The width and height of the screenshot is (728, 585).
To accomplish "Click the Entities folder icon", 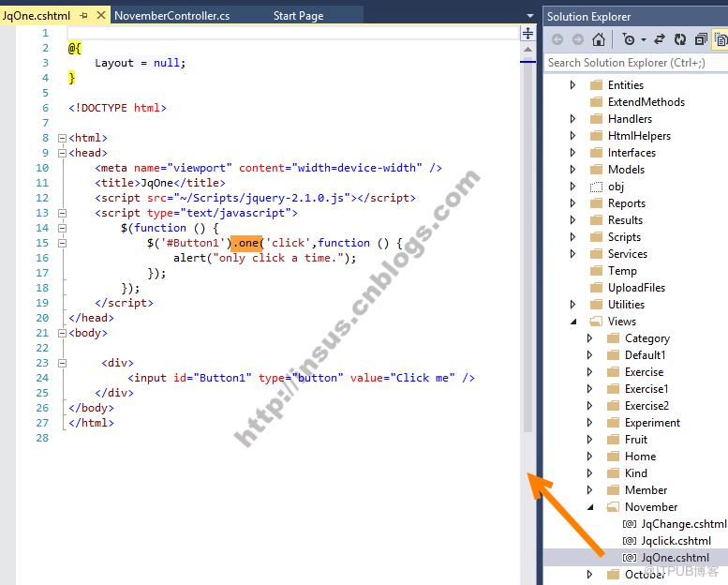I will pos(596,85).
